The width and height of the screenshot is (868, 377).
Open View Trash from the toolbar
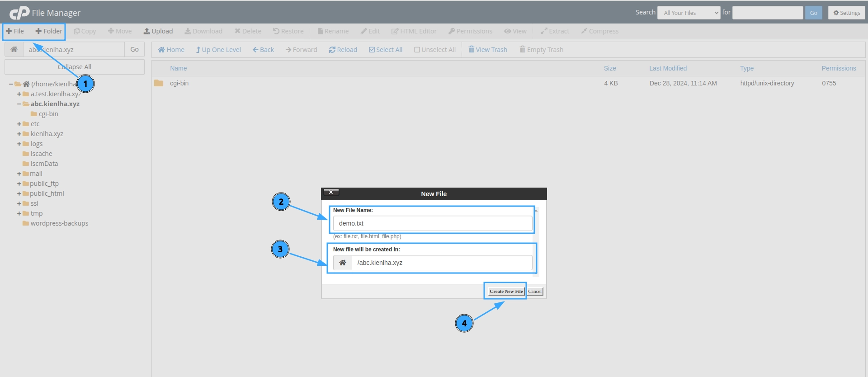coord(488,50)
